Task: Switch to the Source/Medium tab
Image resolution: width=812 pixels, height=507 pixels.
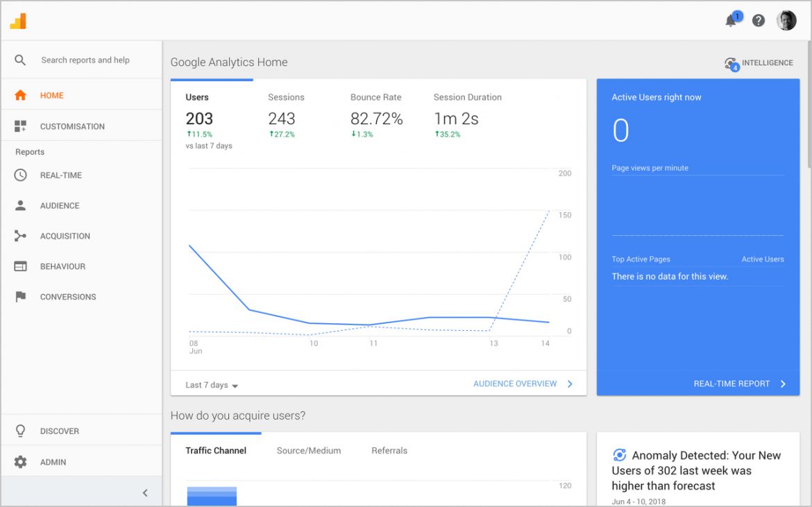Action: [309, 451]
